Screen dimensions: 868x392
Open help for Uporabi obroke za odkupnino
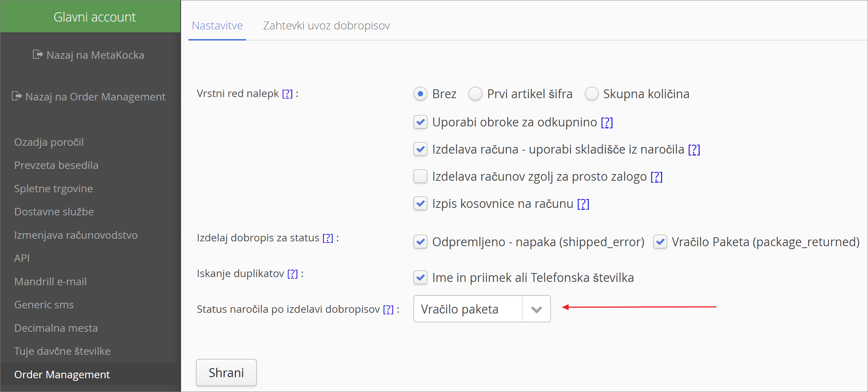(607, 122)
